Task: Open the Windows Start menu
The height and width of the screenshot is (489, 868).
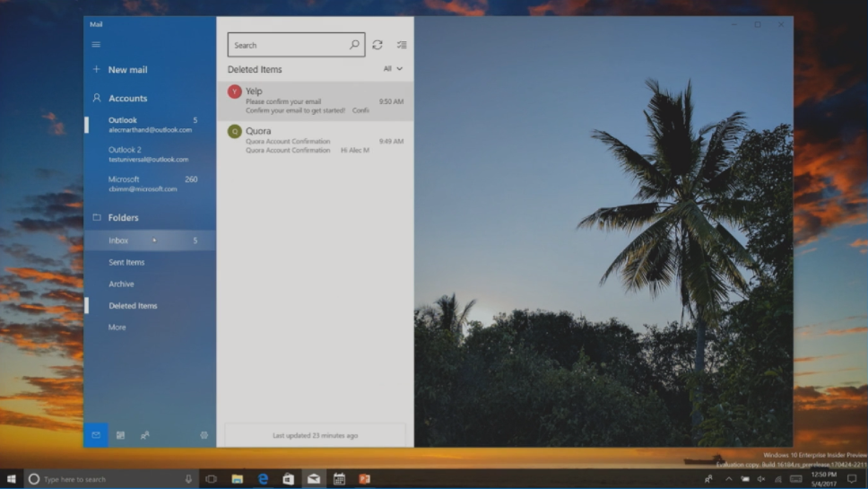Action: pos(11,479)
